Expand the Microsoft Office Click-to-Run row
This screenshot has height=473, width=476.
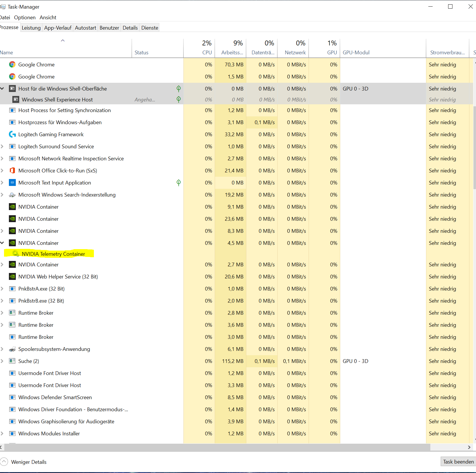[2, 170]
